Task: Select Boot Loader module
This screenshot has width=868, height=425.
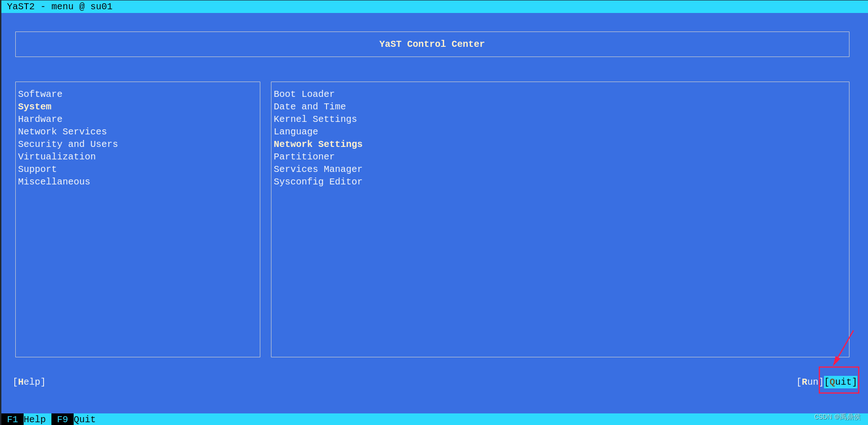Action: (x=304, y=94)
